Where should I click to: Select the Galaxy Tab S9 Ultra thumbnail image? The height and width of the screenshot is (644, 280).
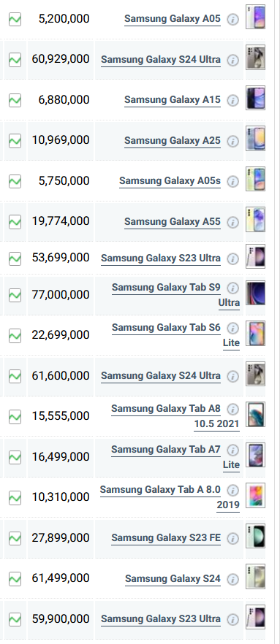click(255, 293)
